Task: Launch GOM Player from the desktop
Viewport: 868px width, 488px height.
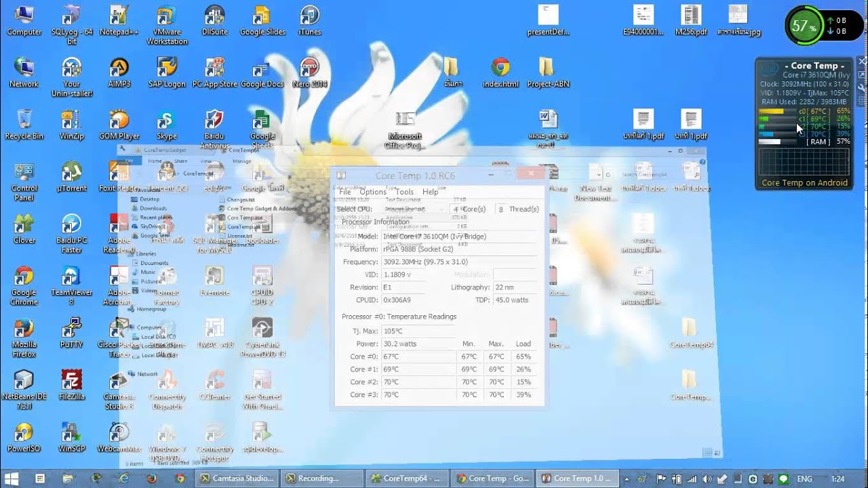Action: coord(119,125)
